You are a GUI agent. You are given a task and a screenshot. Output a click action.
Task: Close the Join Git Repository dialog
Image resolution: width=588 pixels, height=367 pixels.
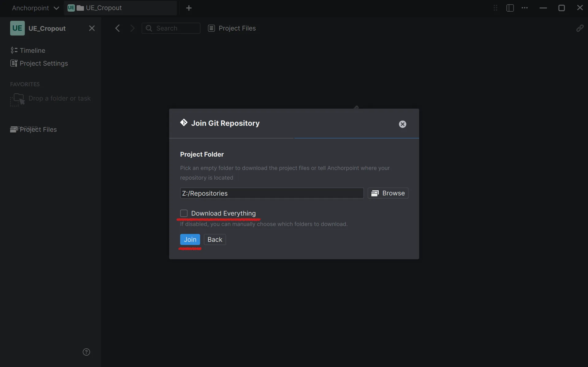point(402,124)
